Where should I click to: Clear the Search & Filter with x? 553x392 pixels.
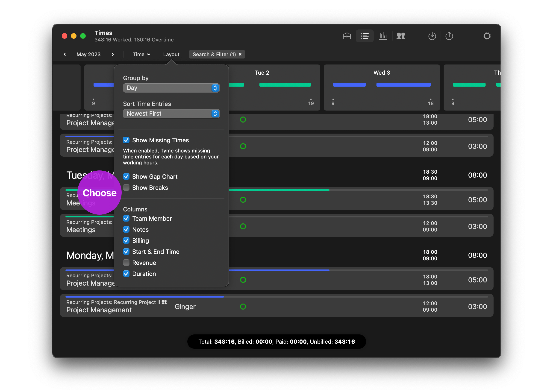point(240,54)
